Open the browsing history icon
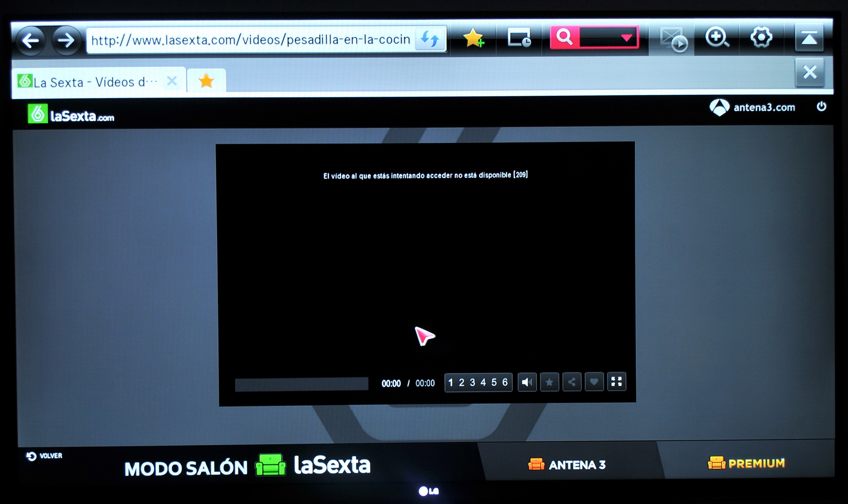Viewport: 848px width, 504px height. point(519,38)
